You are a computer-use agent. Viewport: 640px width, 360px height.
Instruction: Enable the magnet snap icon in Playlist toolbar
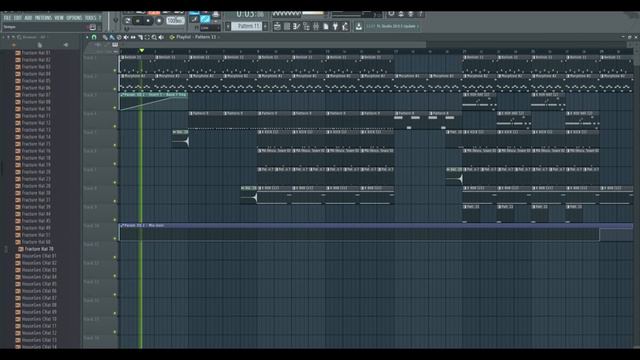[x=94, y=37]
